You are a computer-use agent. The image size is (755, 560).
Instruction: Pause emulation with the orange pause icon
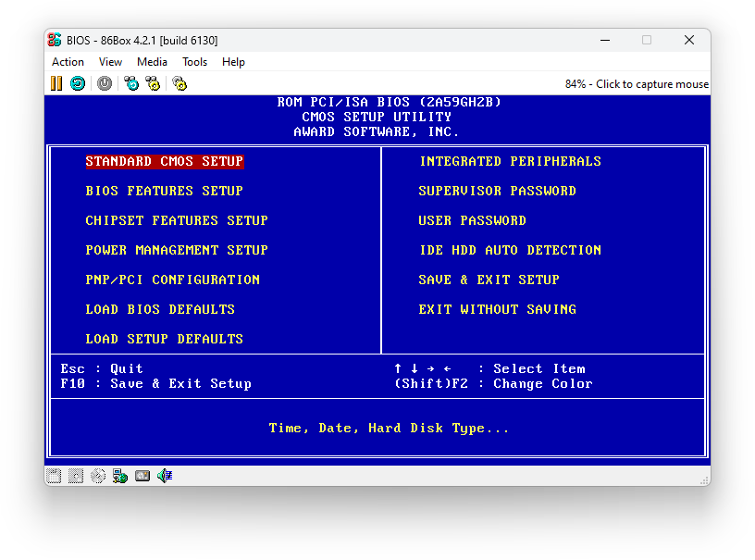56,83
